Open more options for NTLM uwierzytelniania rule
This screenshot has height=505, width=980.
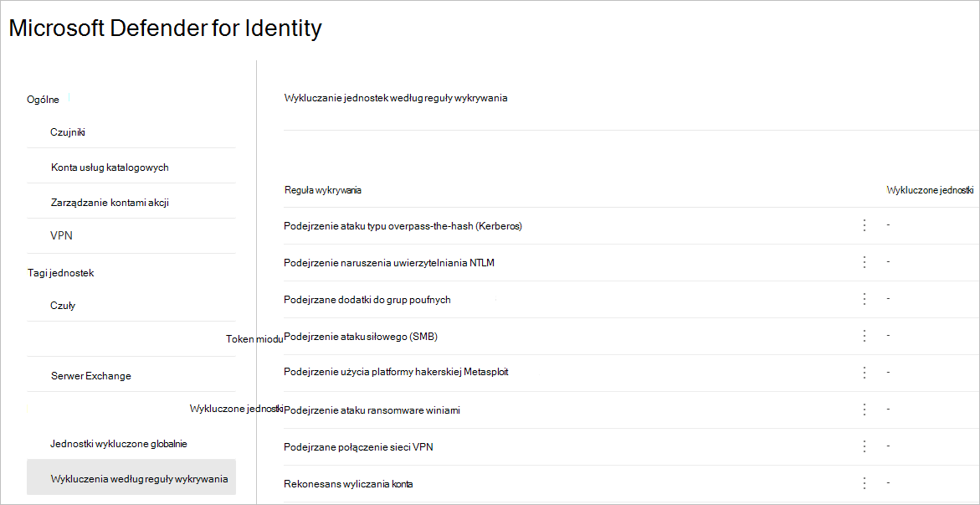click(865, 262)
